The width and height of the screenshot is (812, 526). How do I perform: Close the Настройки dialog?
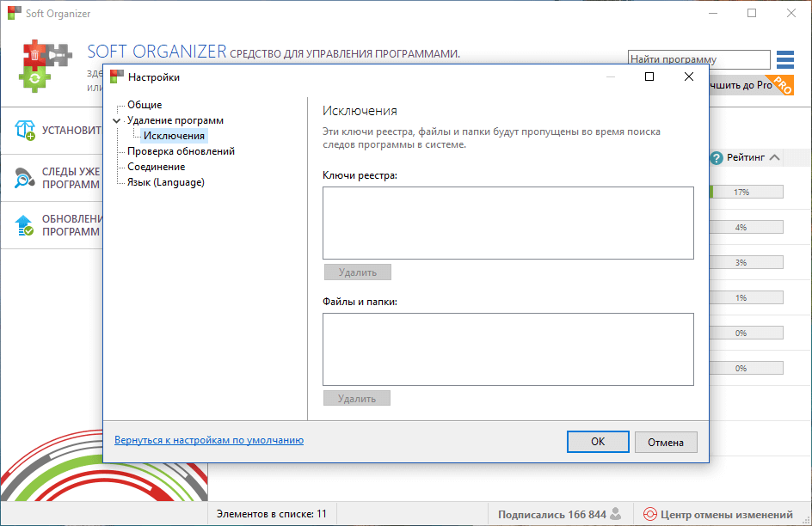[689, 76]
